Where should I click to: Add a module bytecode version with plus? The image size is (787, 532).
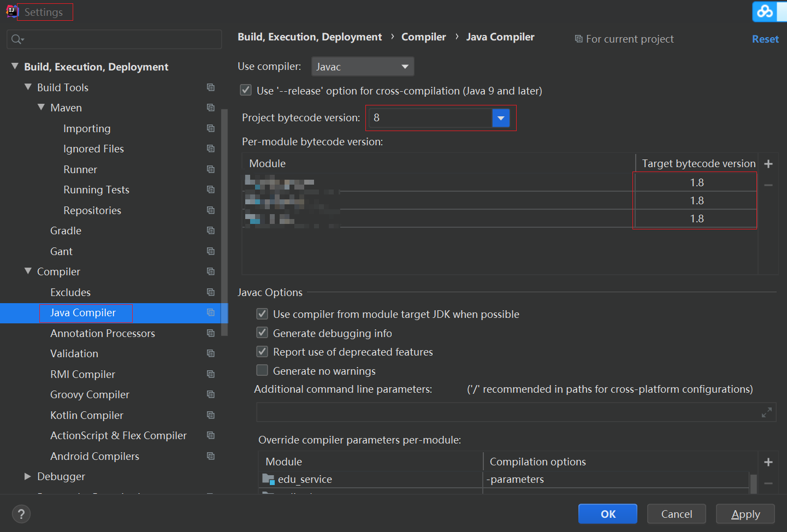(x=768, y=164)
